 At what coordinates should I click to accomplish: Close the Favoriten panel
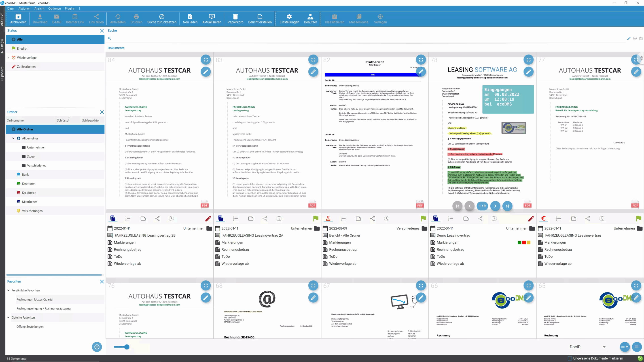[102, 281]
